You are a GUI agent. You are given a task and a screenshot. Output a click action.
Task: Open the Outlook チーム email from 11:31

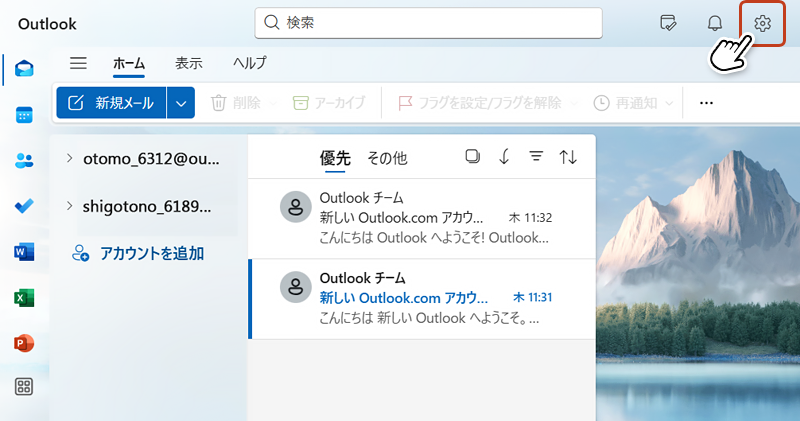tap(422, 299)
